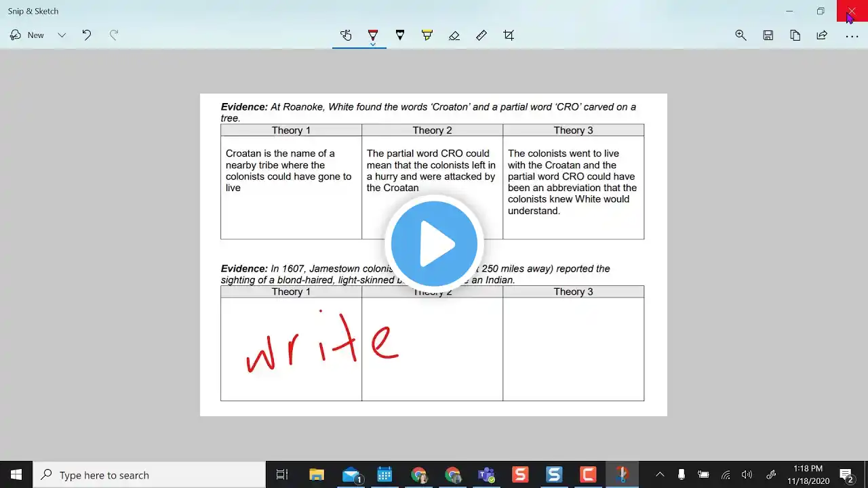
Task: Save the snip with disk icon
Action: tap(768, 35)
